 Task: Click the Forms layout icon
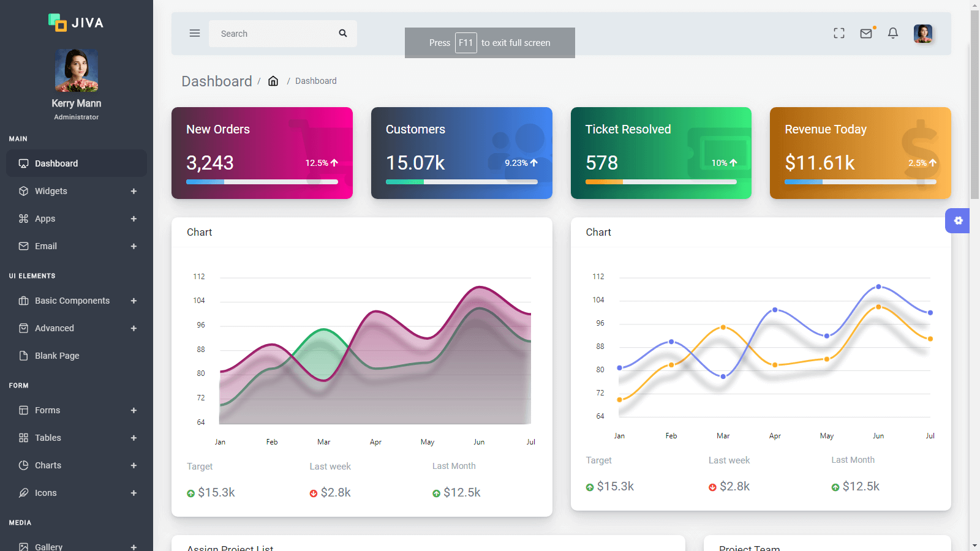[x=24, y=410]
